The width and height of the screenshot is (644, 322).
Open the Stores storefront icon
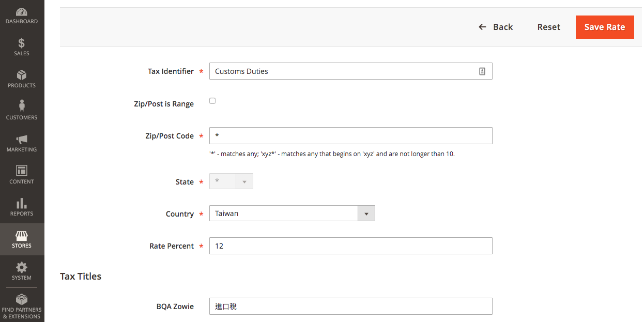(x=22, y=236)
